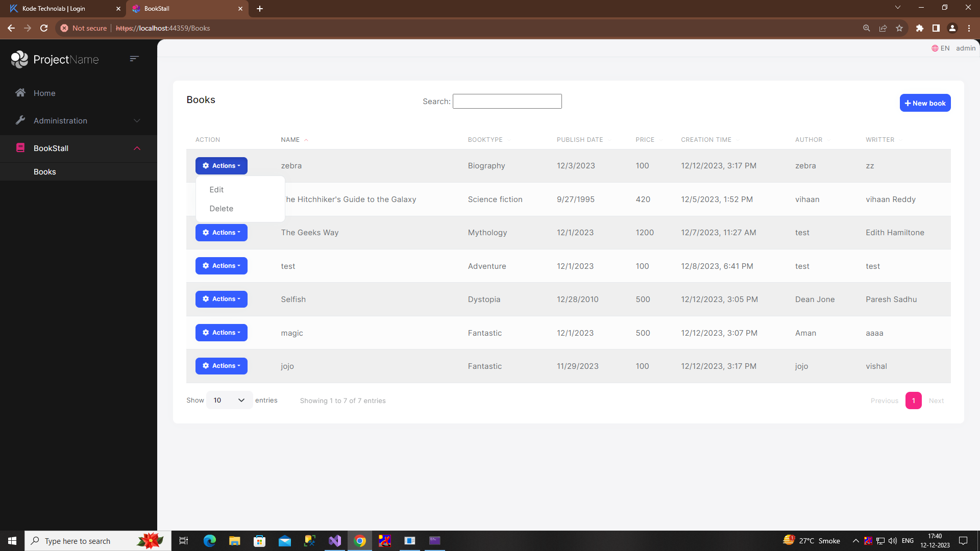Open Microsoft Store from taskbar
980x551 pixels.
click(x=260, y=541)
